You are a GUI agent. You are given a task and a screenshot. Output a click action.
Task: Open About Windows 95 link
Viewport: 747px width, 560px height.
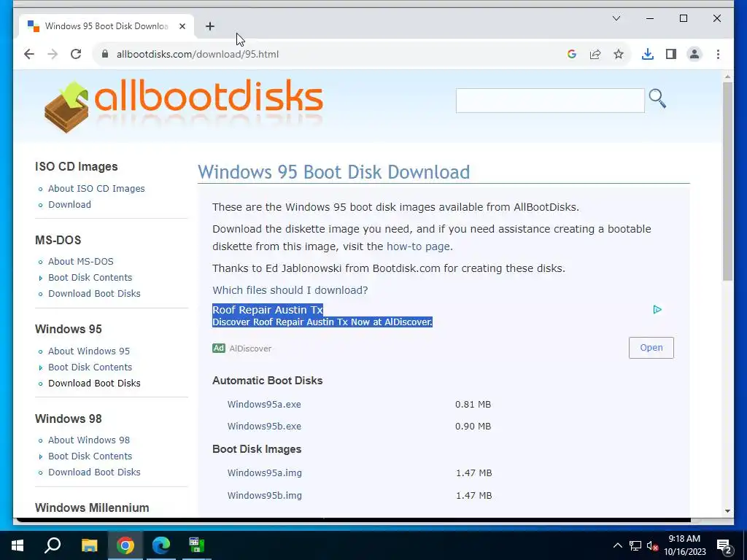pos(89,351)
